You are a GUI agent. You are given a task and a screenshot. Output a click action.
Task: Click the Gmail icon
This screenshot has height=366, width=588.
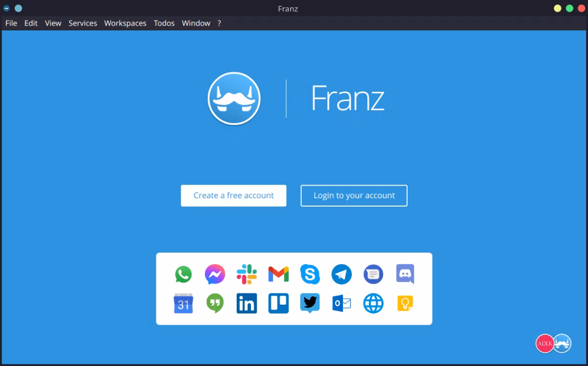coord(278,274)
